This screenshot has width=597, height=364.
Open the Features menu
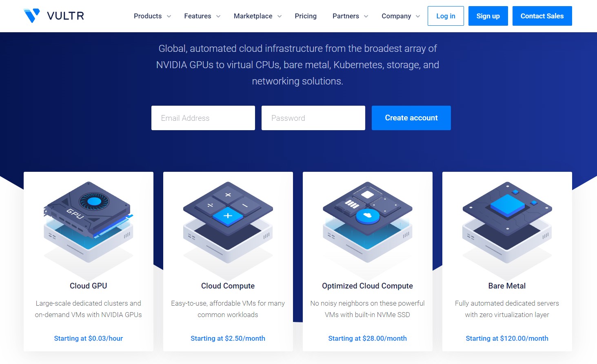198,16
